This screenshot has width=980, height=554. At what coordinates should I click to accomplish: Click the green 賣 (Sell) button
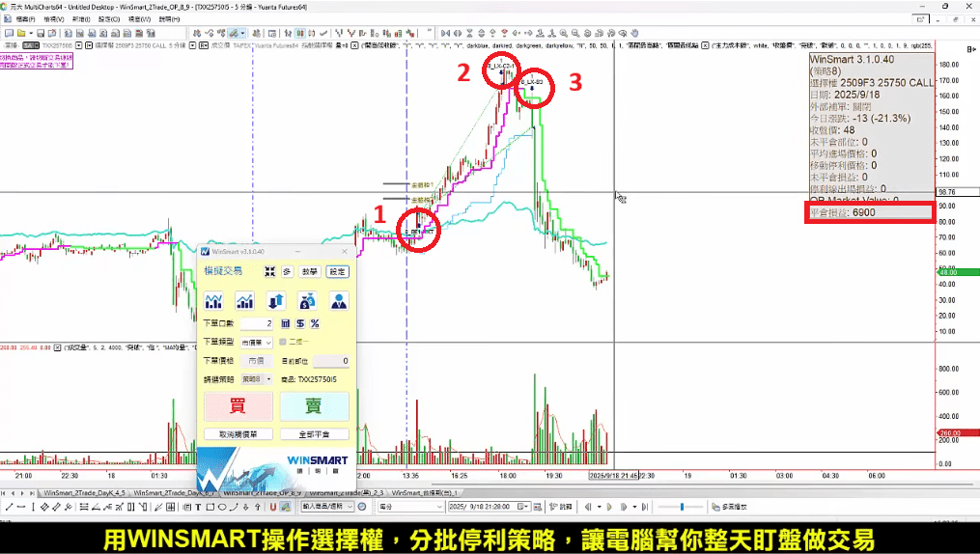click(314, 405)
